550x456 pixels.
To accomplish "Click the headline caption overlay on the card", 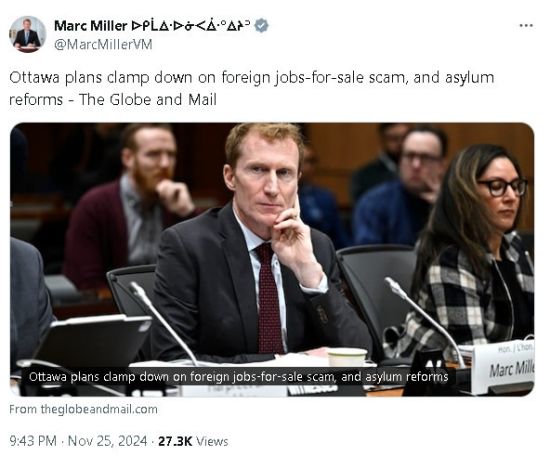I will click(238, 377).
